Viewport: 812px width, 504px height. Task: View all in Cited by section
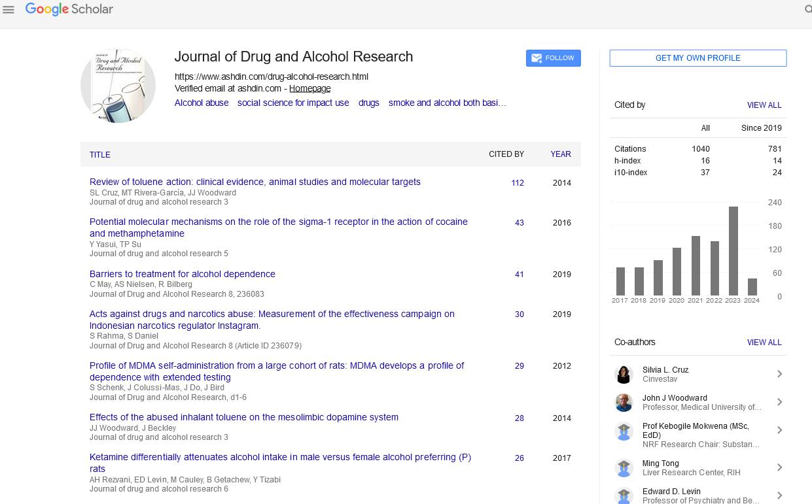click(x=764, y=105)
